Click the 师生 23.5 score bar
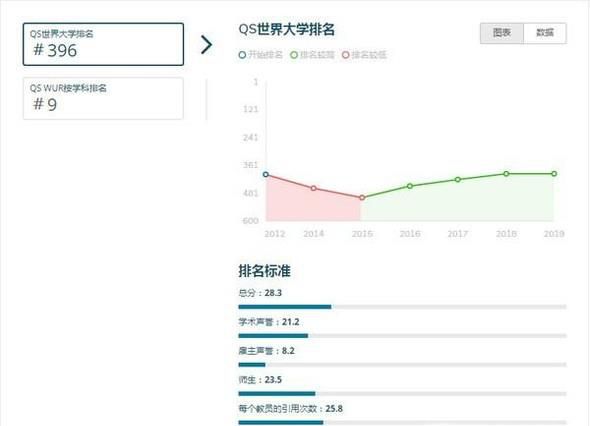The height and width of the screenshot is (426, 590). (x=402, y=394)
